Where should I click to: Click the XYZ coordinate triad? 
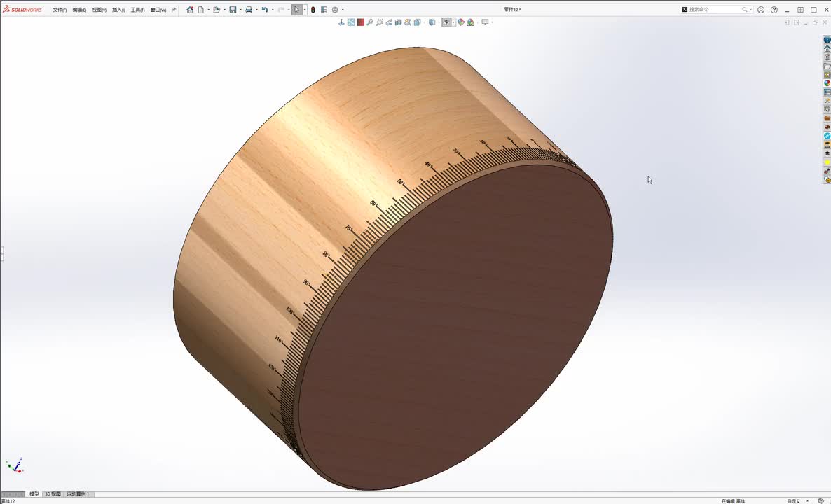coord(15,465)
